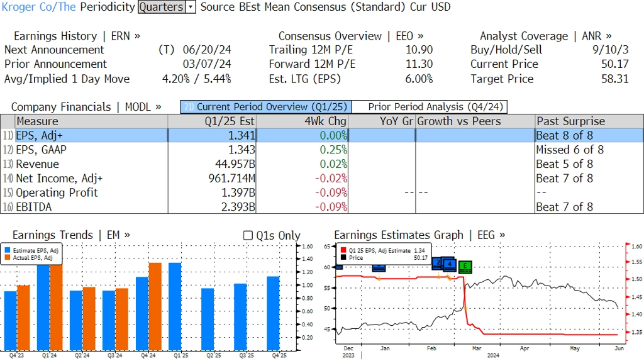Click the Q1/25 Est column header
This screenshot has height=361, width=644.
[x=212, y=121]
